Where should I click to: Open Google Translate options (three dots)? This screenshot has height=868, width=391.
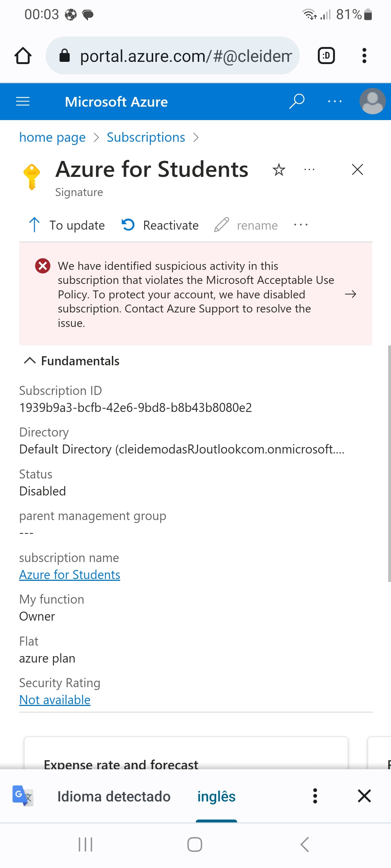315,796
